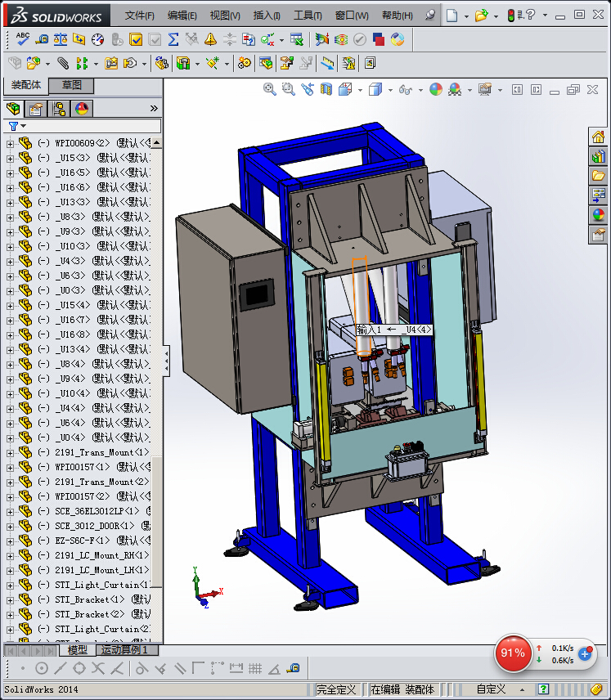Viewport: 611px width, 700px height.
Task: Switch to the 运动算例1 tab
Action: point(128,650)
